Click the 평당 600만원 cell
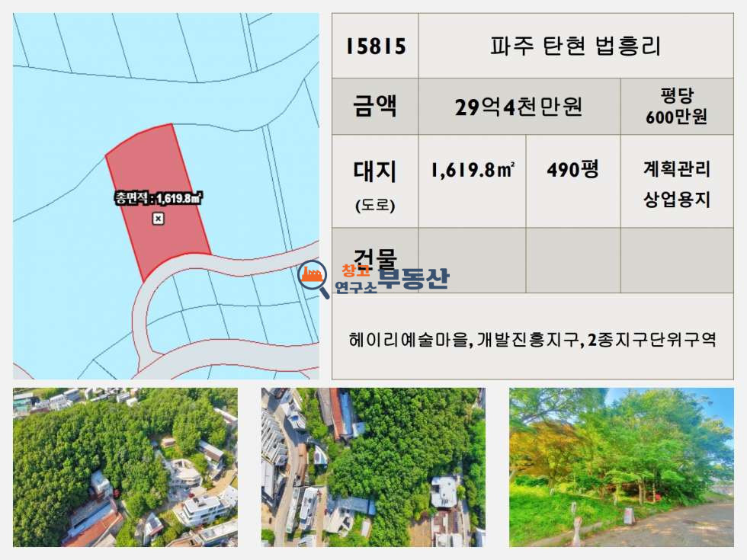The width and height of the screenshot is (747, 560). pos(677,106)
